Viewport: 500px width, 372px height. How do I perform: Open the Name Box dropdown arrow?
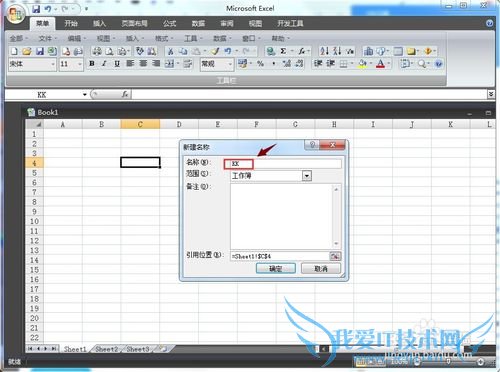(x=85, y=95)
